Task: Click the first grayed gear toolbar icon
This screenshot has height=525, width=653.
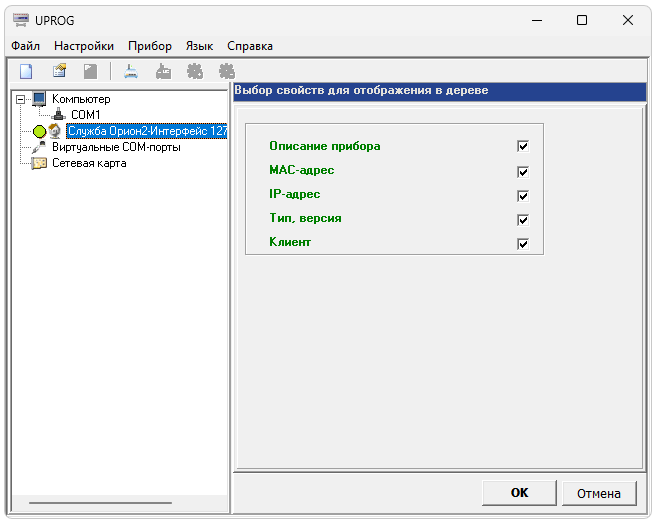Action: coord(195,71)
